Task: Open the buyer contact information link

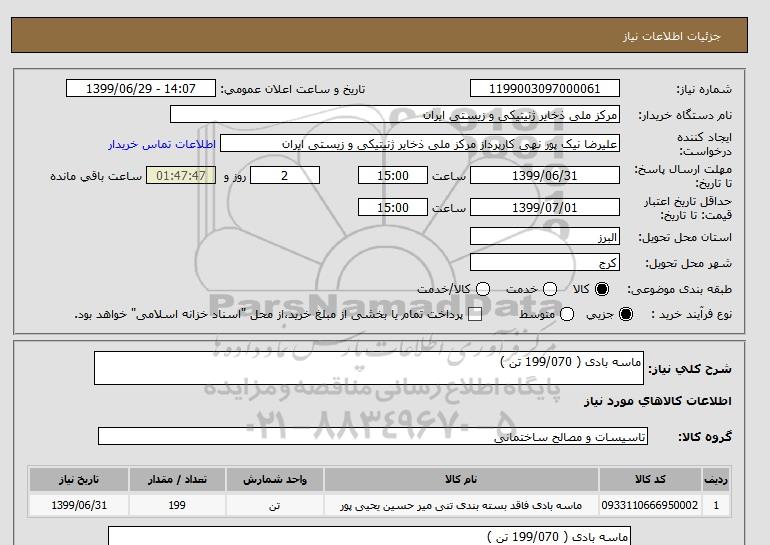Action: click(x=162, y=144)
